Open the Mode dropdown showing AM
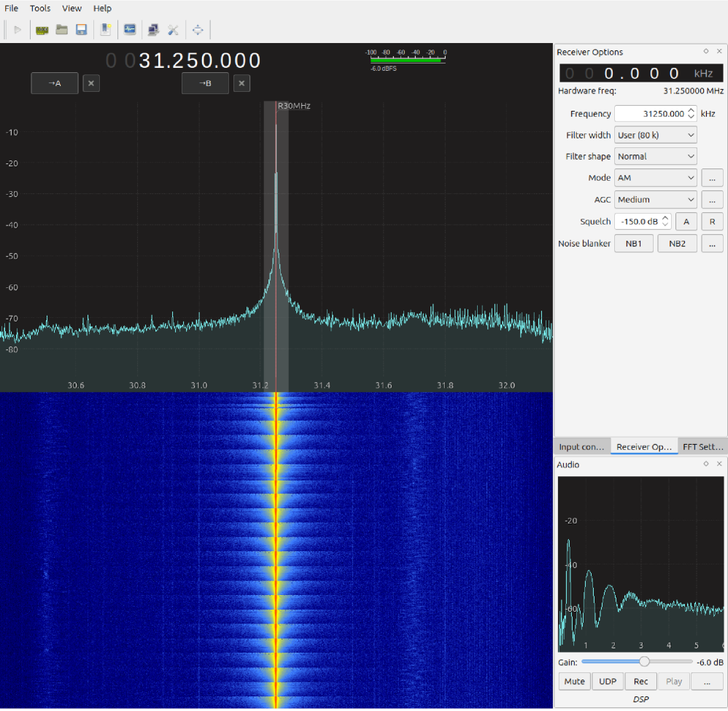Screen dimensions: 728x711 click(656, 178)
